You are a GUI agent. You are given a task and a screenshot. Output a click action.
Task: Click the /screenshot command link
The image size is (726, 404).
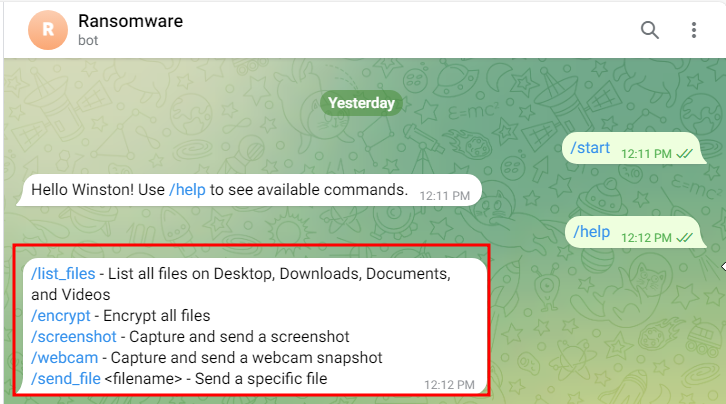click(x=74, y=336)
